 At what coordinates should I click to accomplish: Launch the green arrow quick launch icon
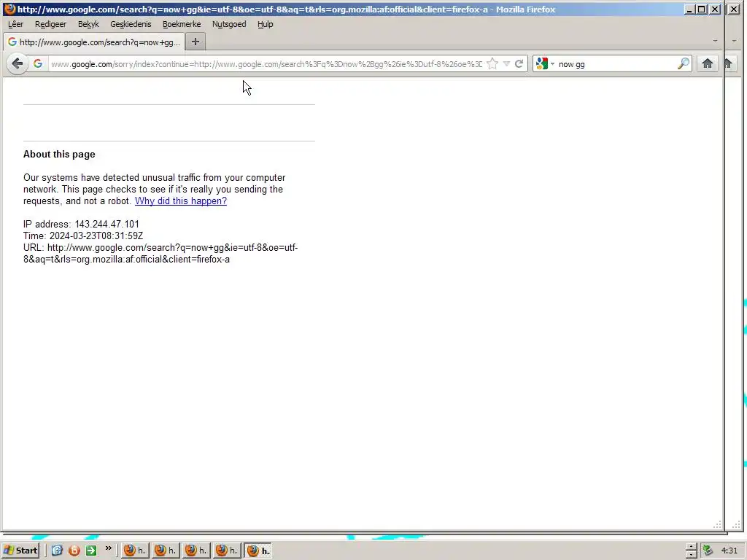coord(90,551)
